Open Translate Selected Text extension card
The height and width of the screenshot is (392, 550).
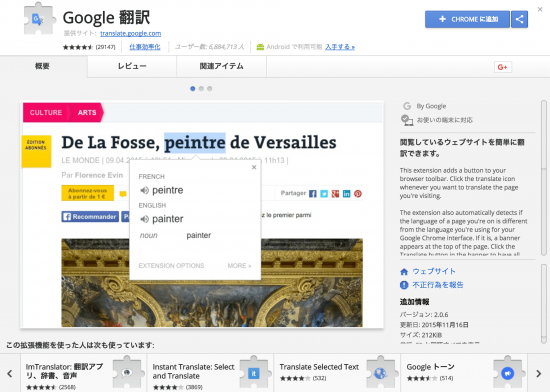tap(337, 373)
